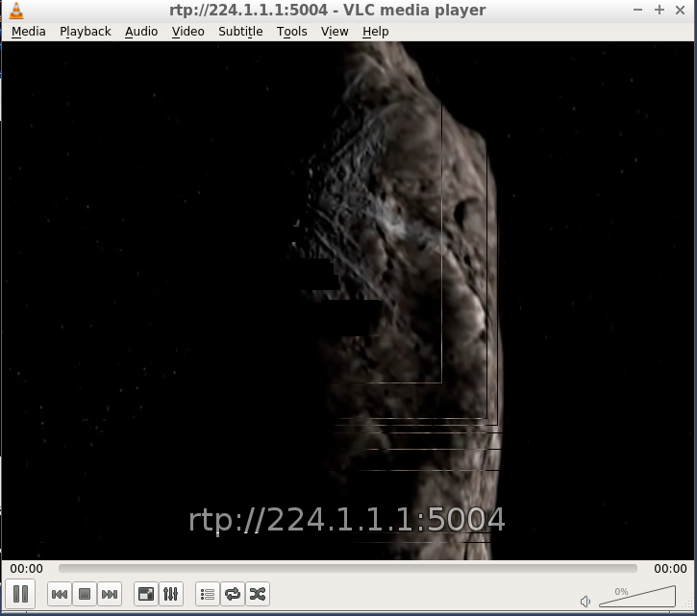Viewport: 697px width, 616px height.
Task: Minimize the VLC window
Action: point(638,10)
